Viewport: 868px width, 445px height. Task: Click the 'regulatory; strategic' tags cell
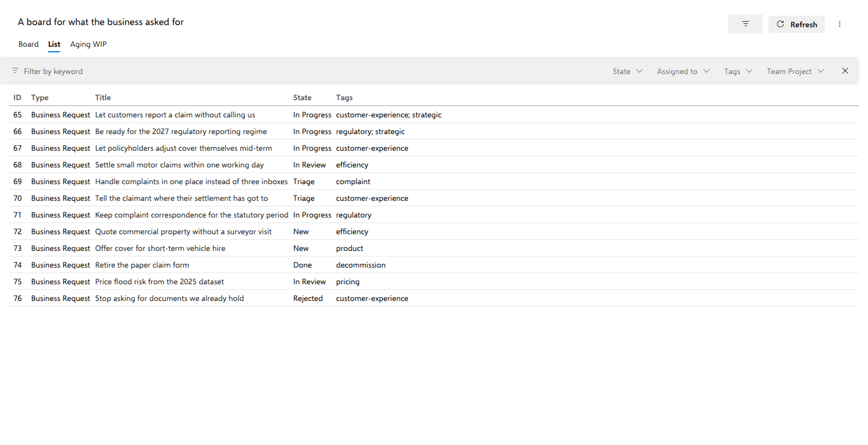point(371,131)
